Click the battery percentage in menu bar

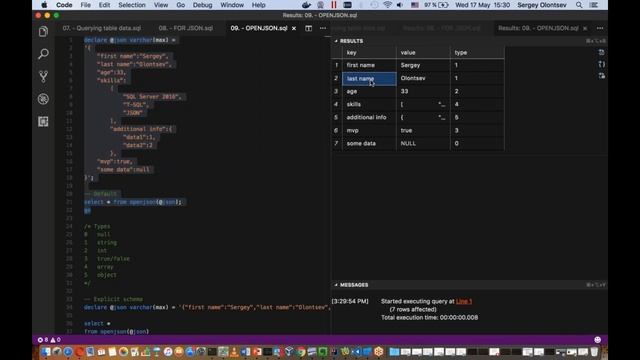coord(430,5)
